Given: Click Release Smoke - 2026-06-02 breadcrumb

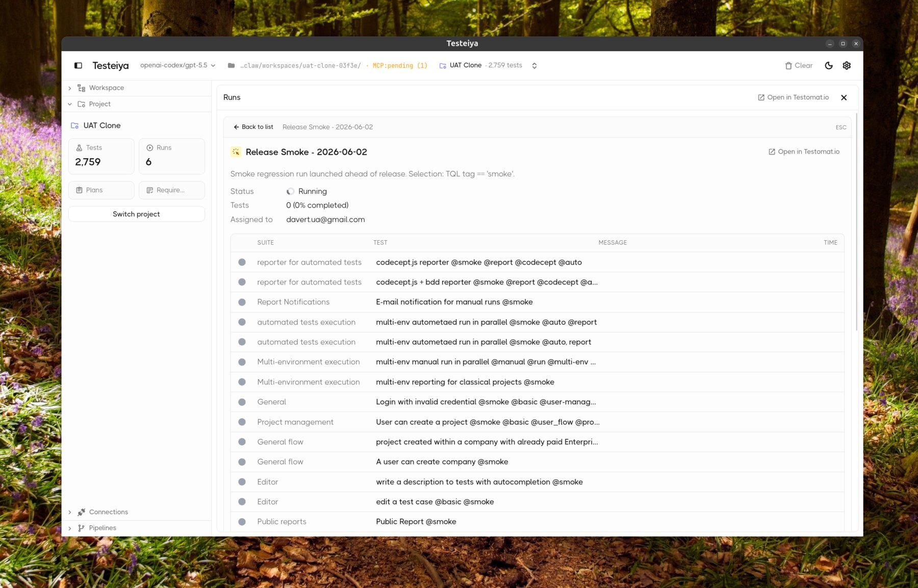Looking at the screenshot, I should point(327,127).
